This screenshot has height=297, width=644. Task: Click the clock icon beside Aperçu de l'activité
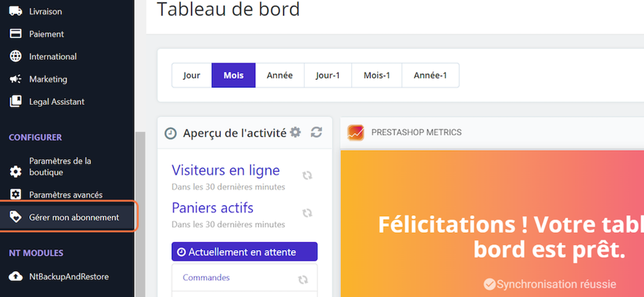170,133
